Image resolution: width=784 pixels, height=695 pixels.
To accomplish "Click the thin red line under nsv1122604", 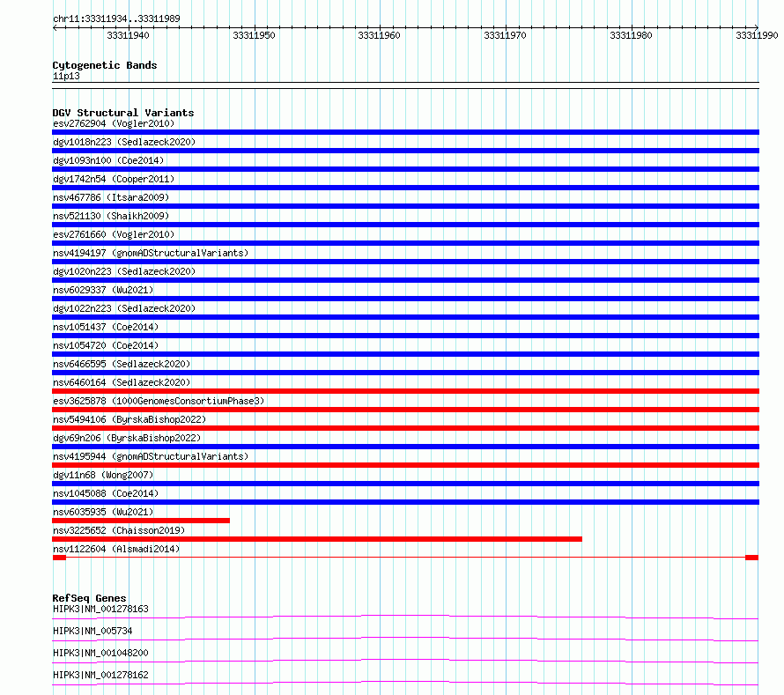I will [405, 558].
